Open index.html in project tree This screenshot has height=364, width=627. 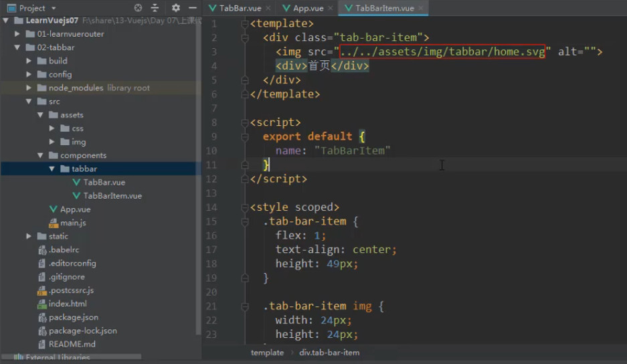tap(68, 304)
